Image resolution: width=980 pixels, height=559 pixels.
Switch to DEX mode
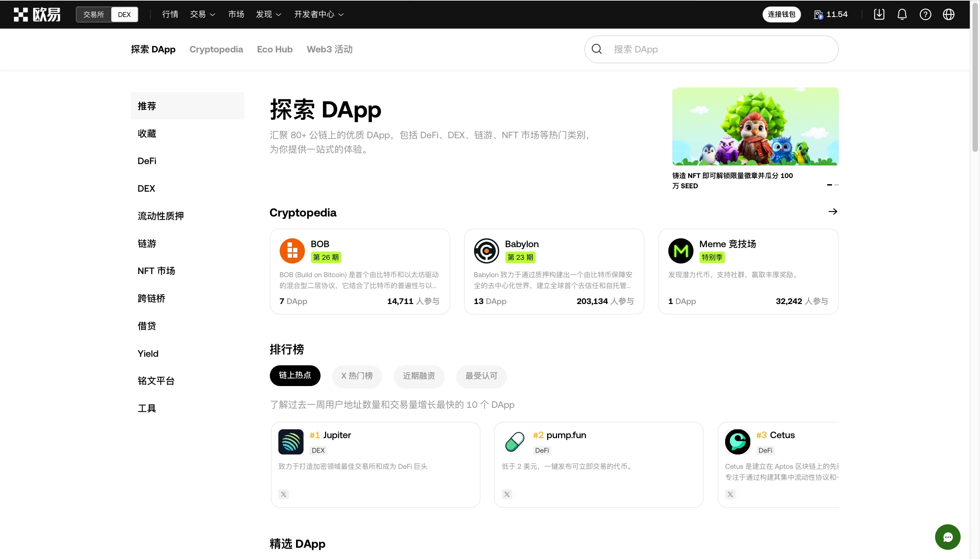(124, 14)
